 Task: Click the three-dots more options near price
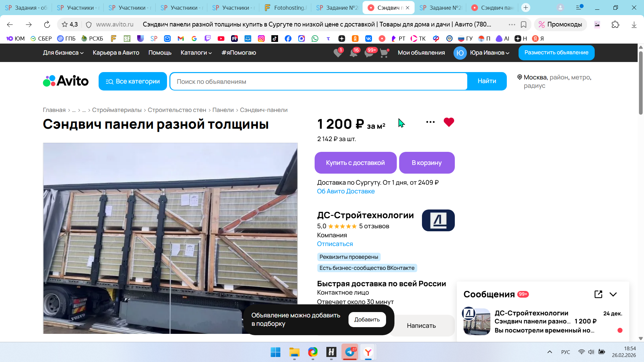tap(430, 122)
